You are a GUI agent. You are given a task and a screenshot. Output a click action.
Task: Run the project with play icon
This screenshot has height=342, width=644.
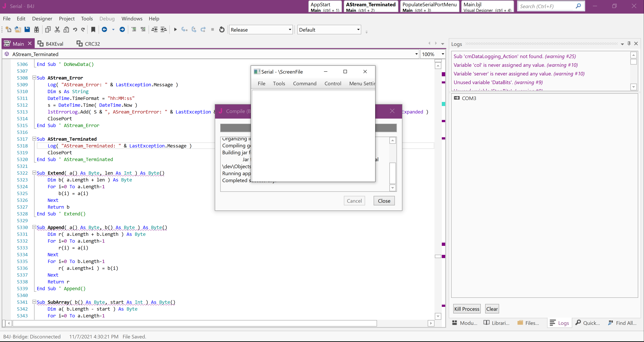click(x=175, y=30)
